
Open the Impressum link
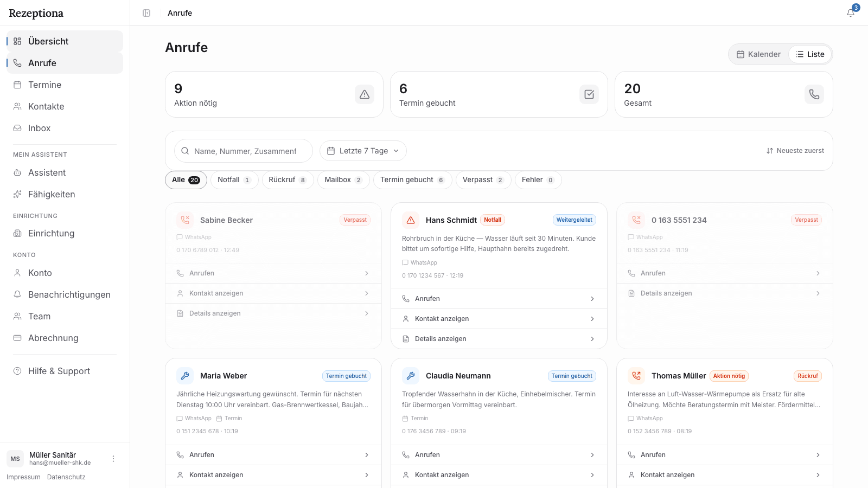[x=23, y=477]
